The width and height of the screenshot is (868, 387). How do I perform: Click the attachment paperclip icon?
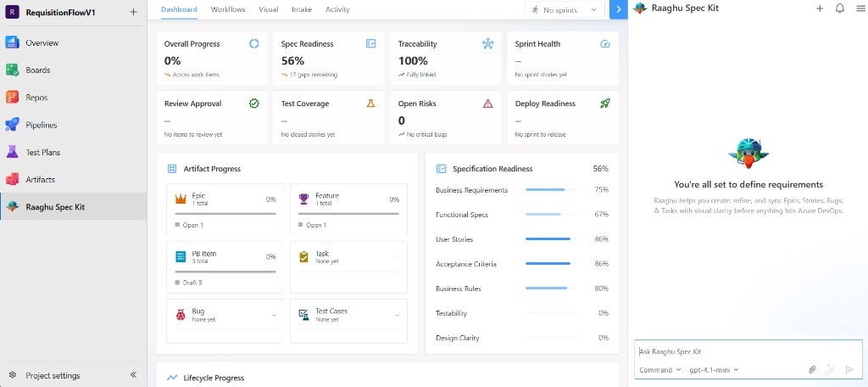[812, 370]
